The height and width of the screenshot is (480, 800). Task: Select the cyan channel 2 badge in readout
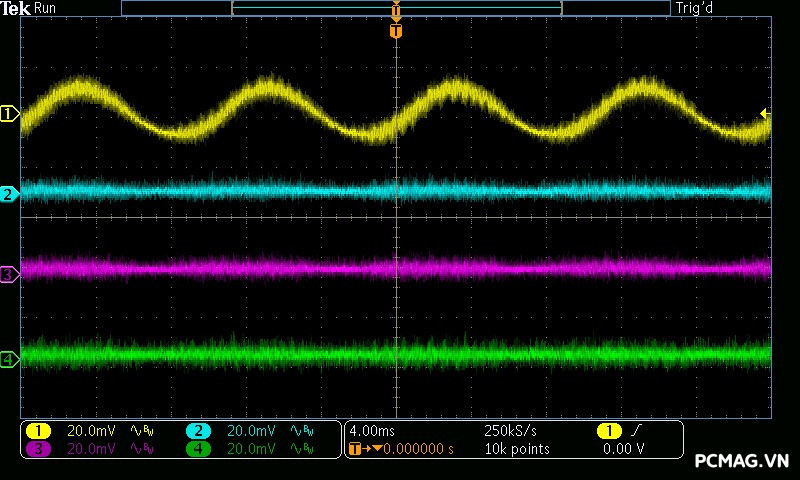[198, 431]
